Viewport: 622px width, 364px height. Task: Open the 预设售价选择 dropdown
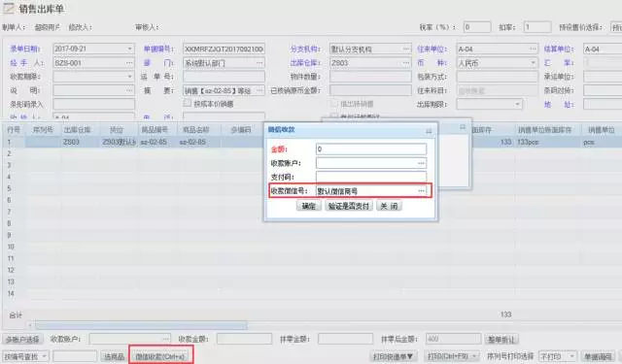pyautogui.click(x=616, y=27)
